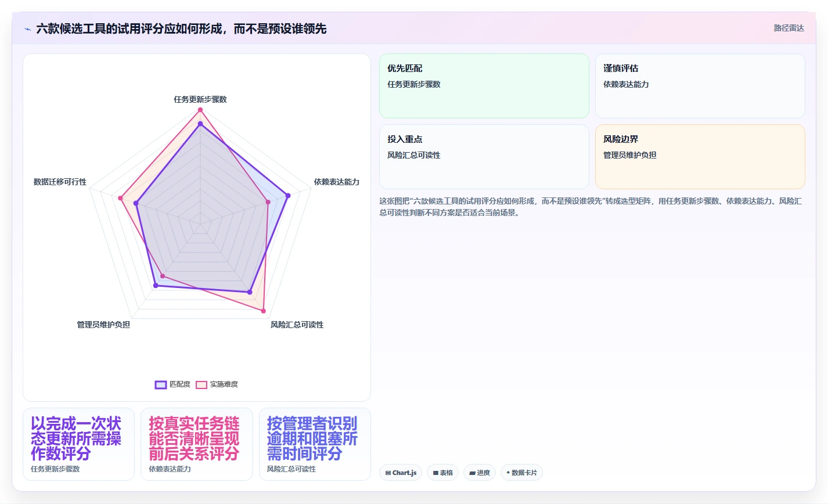Click the radar axis label 任务更新步骤数 above the chart
828x504 pixels.
(x=200, y=99)
